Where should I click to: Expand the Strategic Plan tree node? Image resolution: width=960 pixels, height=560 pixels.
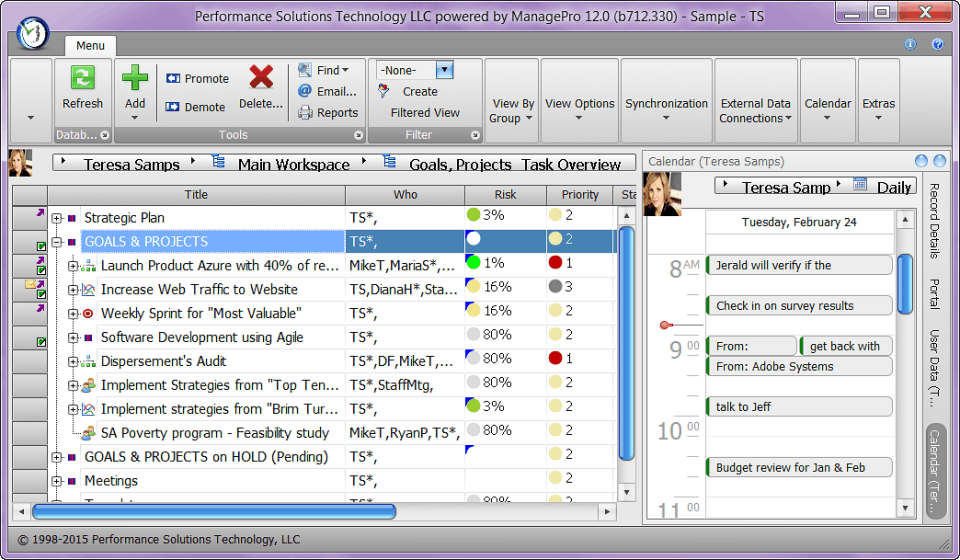57,218
